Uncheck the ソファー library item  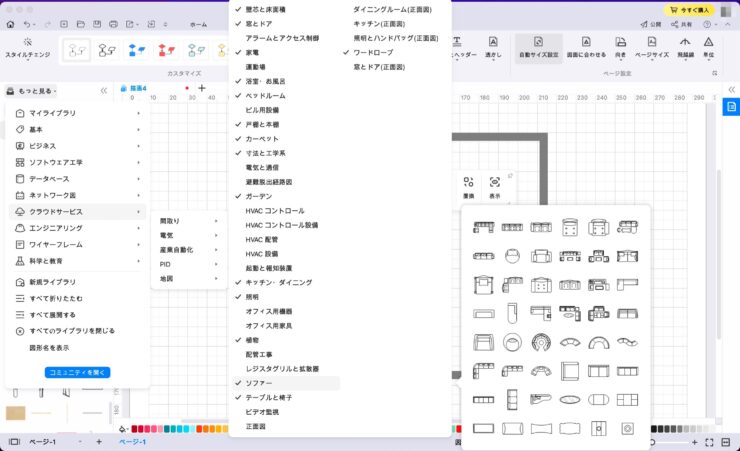[x=259, y=383]
